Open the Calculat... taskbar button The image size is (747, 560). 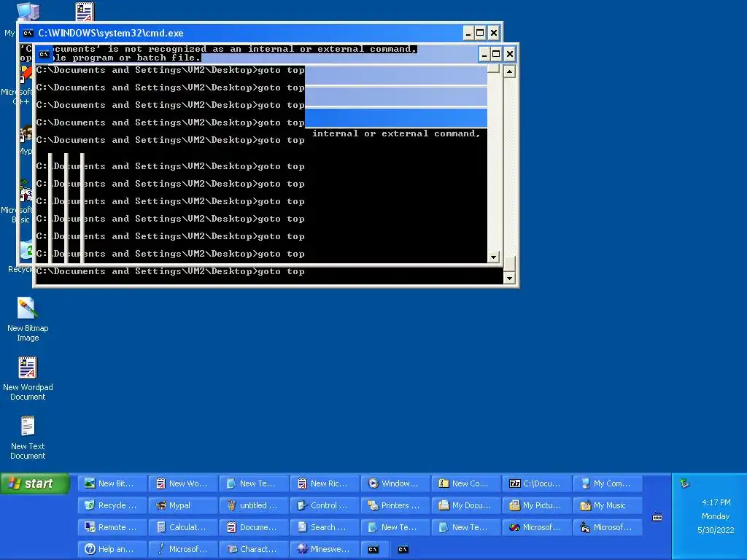pos(183,527)
